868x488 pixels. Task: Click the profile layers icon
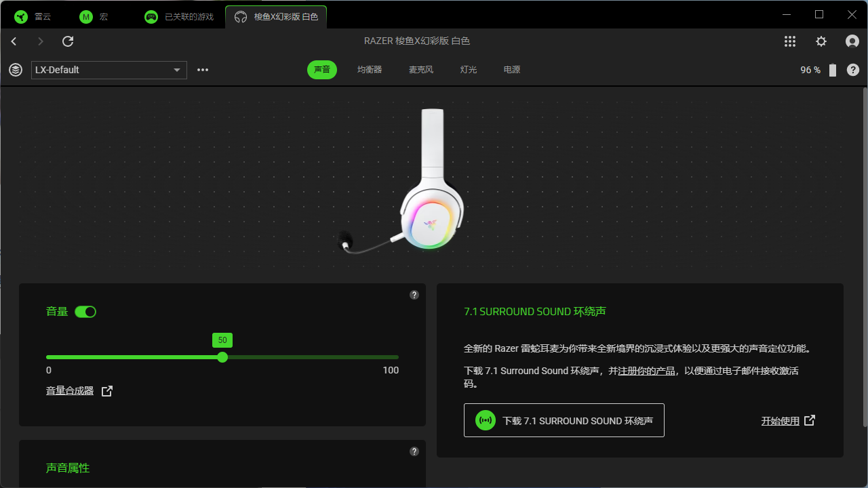[16, 70]
